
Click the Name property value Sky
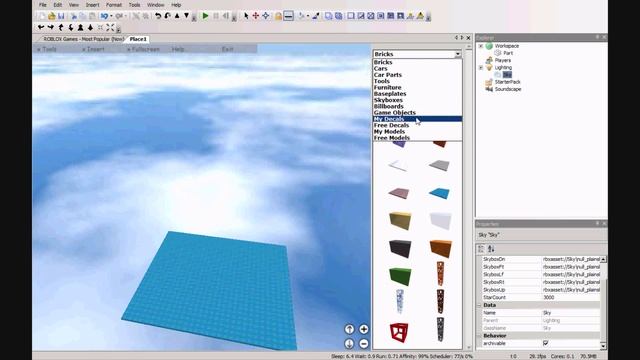(571, 313)
